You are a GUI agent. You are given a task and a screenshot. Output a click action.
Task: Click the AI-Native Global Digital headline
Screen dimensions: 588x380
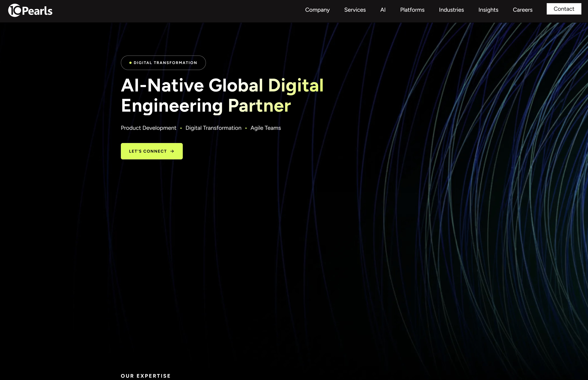[222, 85]
